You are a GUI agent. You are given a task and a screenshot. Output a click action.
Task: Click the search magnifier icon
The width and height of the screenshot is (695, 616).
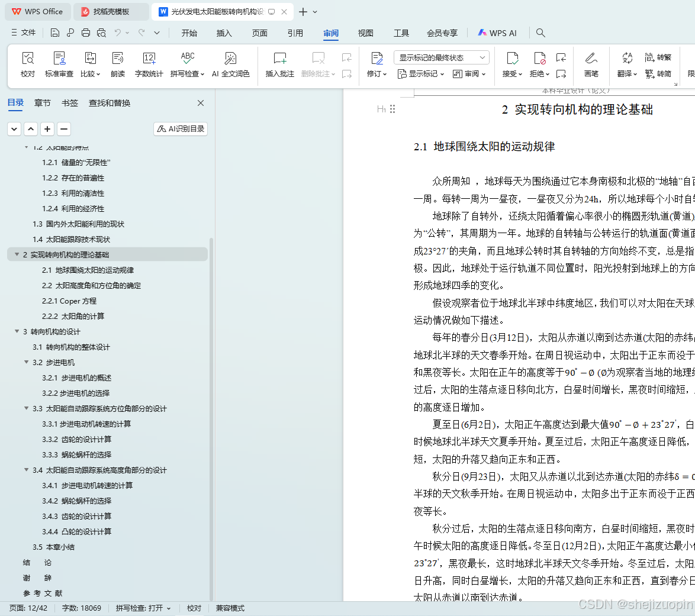pos(540,33)
